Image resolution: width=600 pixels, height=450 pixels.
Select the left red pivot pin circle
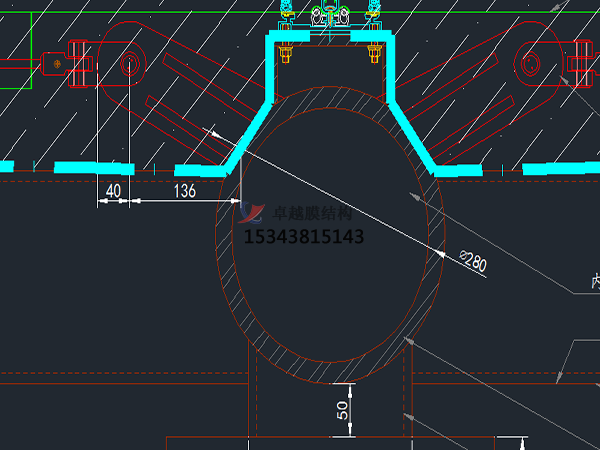[x=130, y=66]
